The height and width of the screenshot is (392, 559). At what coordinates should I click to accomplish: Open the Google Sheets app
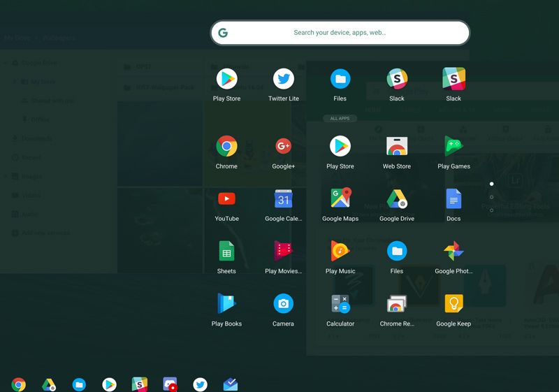click(226, 252)
